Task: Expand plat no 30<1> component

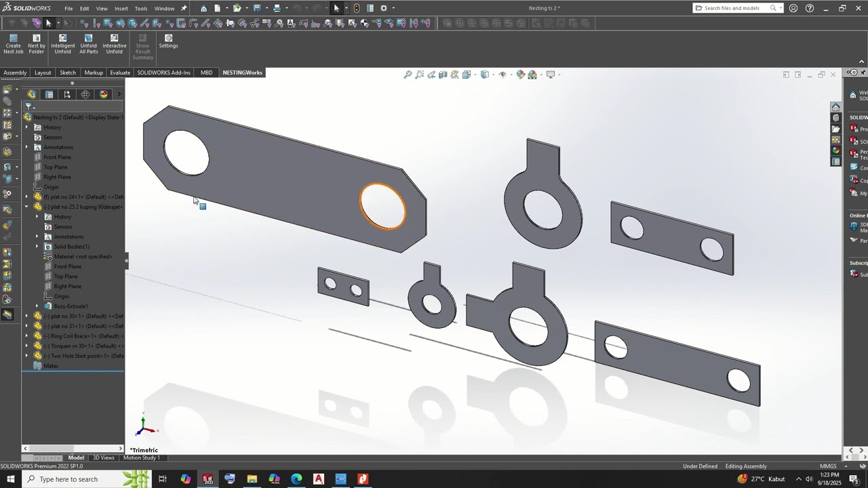Action: click(27, 316)
